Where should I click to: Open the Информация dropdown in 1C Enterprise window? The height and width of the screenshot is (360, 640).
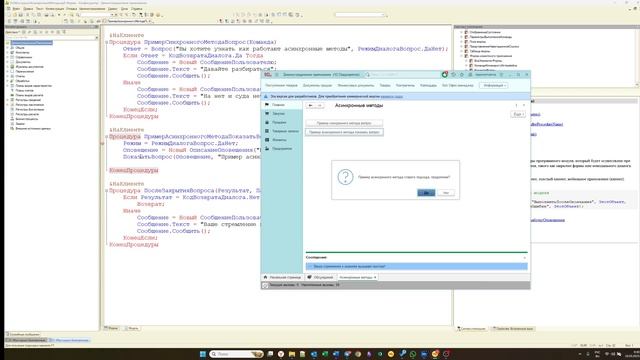click(x=494, y=86)
